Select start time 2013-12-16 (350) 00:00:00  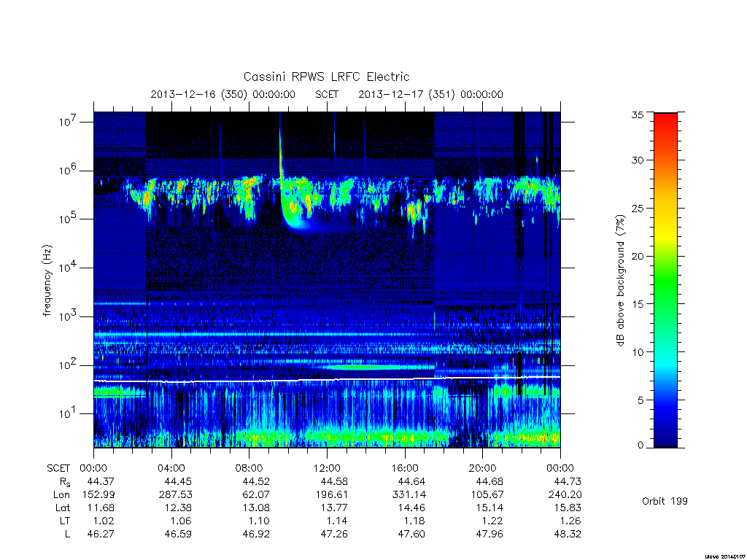tap(223, 94)
